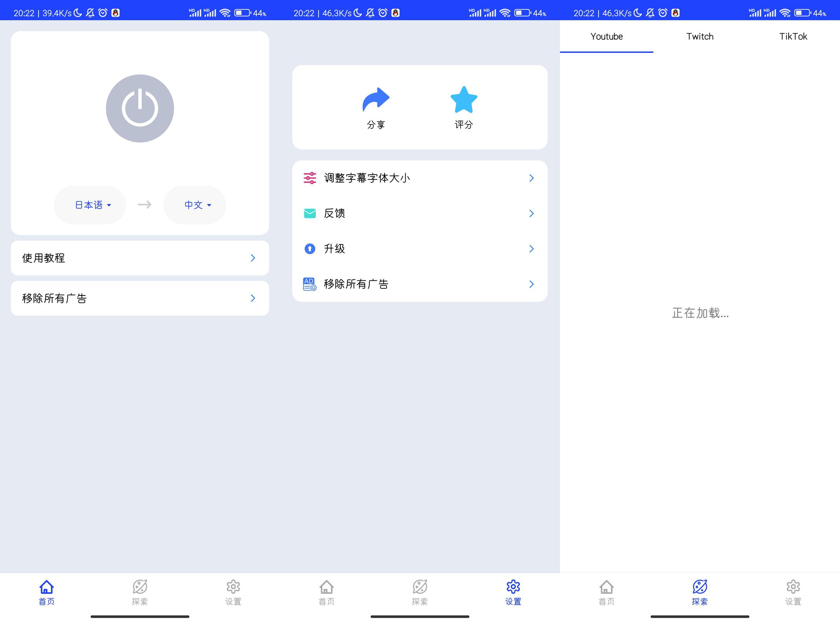
Task: Tap the feedback envelope icon
Action: tap(310, 213)
